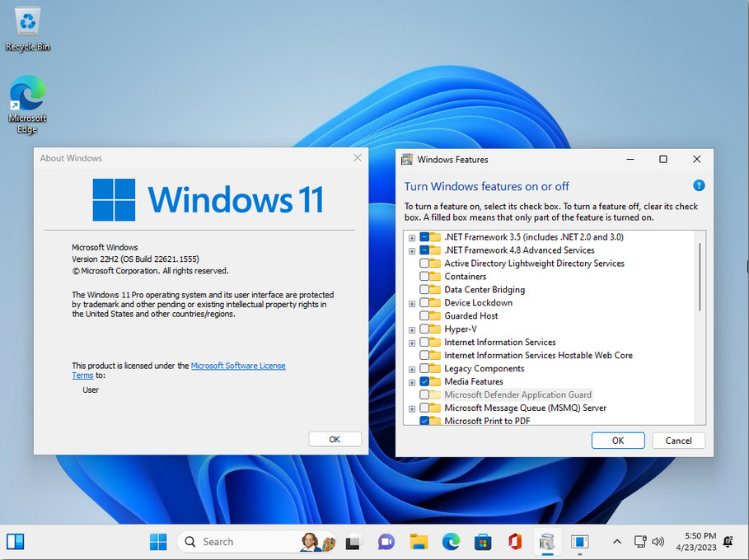Screen dimensions: 749x560
Task: Click Cancel in the Windows Features dialog
Action: tap(678, 441)
